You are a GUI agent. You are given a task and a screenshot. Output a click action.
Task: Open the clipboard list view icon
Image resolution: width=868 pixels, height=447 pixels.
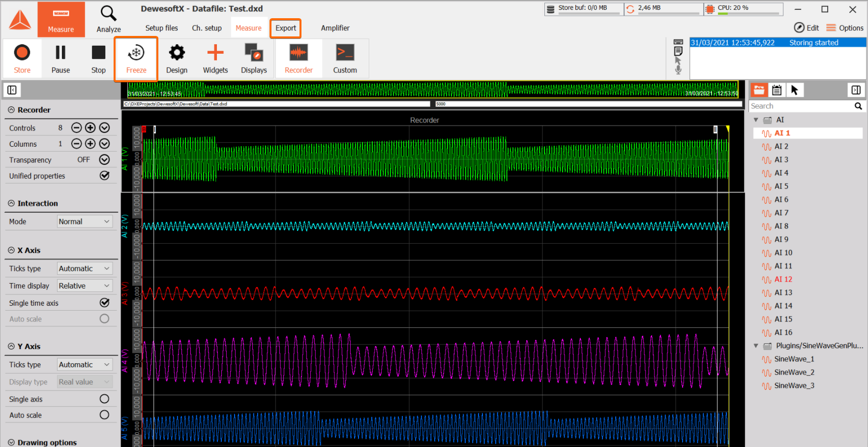point(777,90)
